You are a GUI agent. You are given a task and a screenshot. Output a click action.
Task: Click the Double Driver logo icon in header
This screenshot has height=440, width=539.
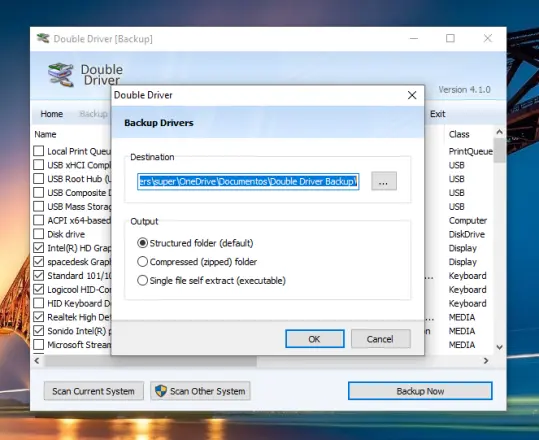[60, 75]
